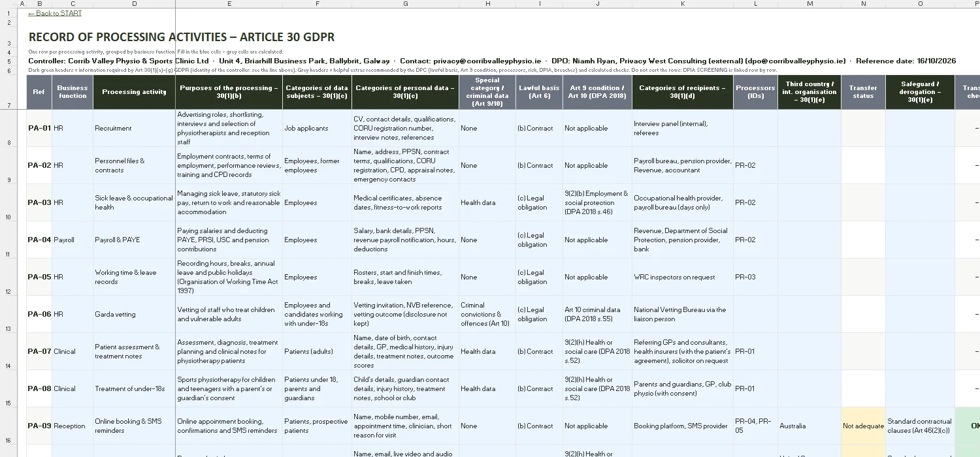Screen dimensions: 980x457
Task: Click the 'Transfer status' header cell
Action: 863,92
